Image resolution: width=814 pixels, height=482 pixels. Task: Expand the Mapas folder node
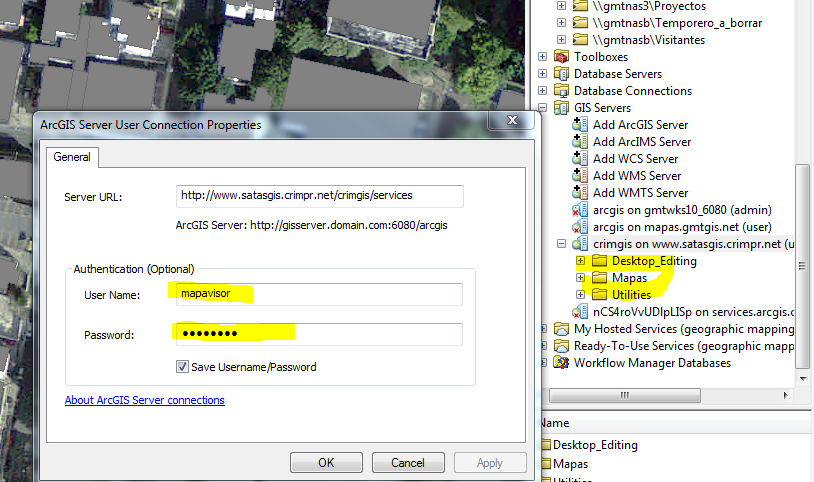tap(580, 277)
